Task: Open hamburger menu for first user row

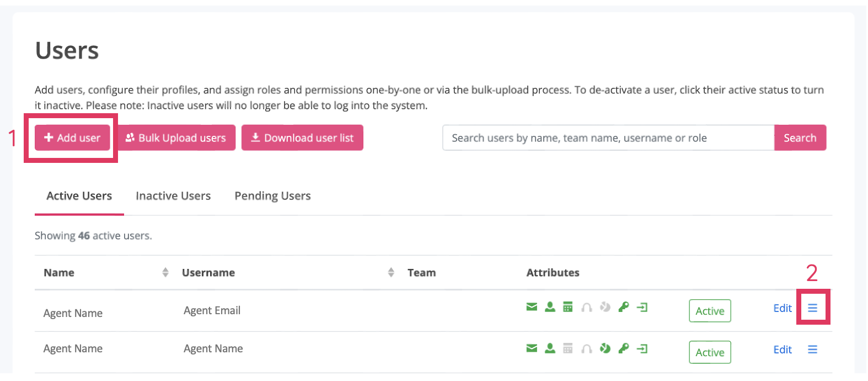Action: [x=812, y=308]
